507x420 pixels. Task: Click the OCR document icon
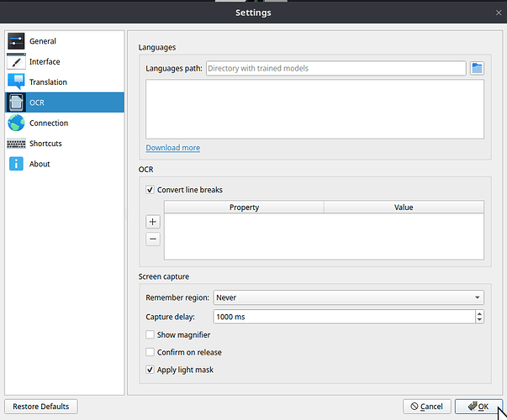coord(16,102)
